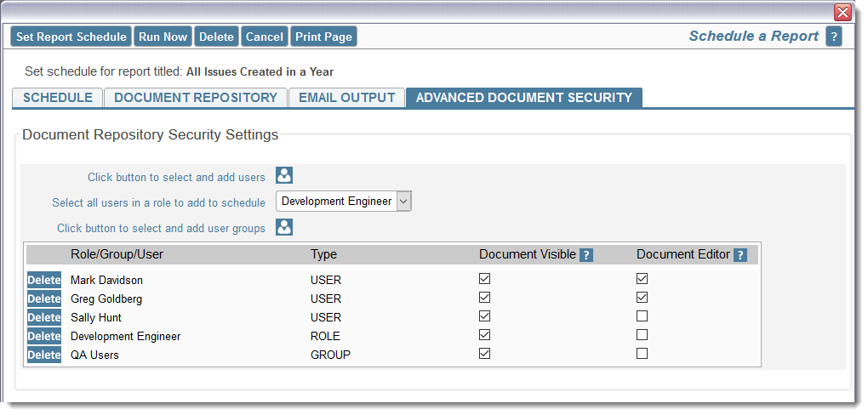Open the Development Engineer role dropdown
This screenshot has height=415, width=868.
point(343,202)
